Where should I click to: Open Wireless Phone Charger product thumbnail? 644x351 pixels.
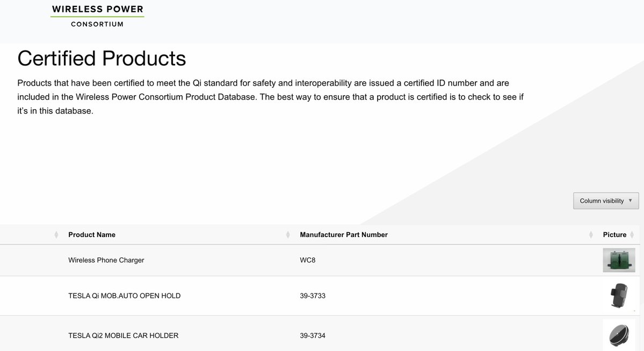click(619, 260)
